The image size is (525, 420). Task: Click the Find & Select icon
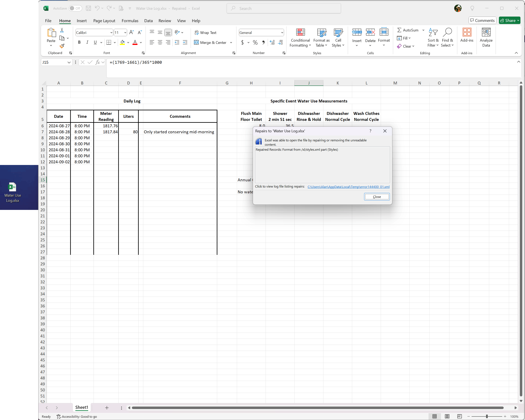tap(447, 37)
